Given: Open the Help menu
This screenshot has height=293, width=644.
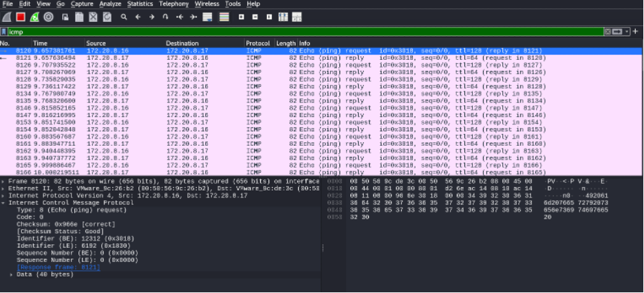Looking at the screenshot, I should click(253, 3).
